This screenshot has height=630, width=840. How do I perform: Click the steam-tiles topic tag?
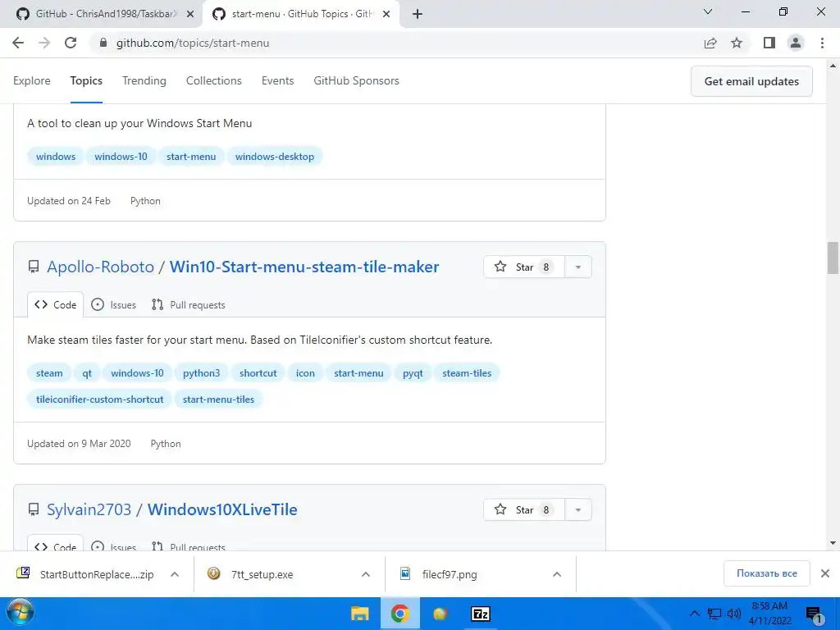click(467, 373)
